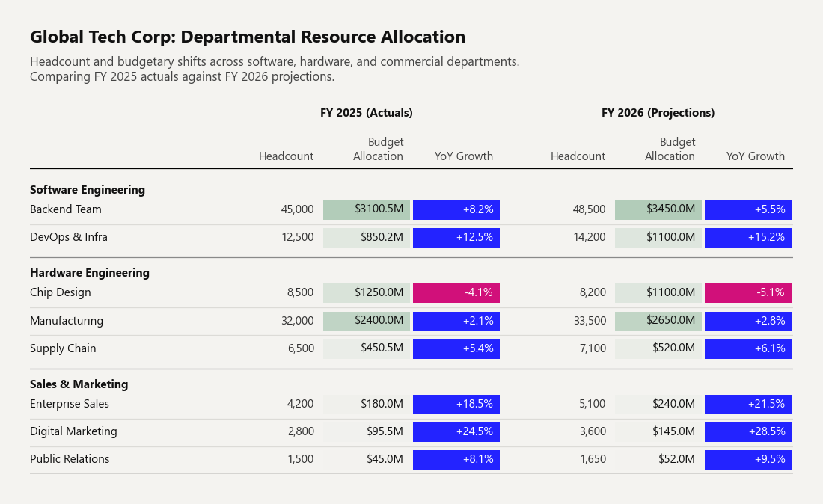The width and height of the screenshot is (823, 504).
Task: Click the Global Tech Corp table title
Action: pyautogui.click(x=248, y=37)
